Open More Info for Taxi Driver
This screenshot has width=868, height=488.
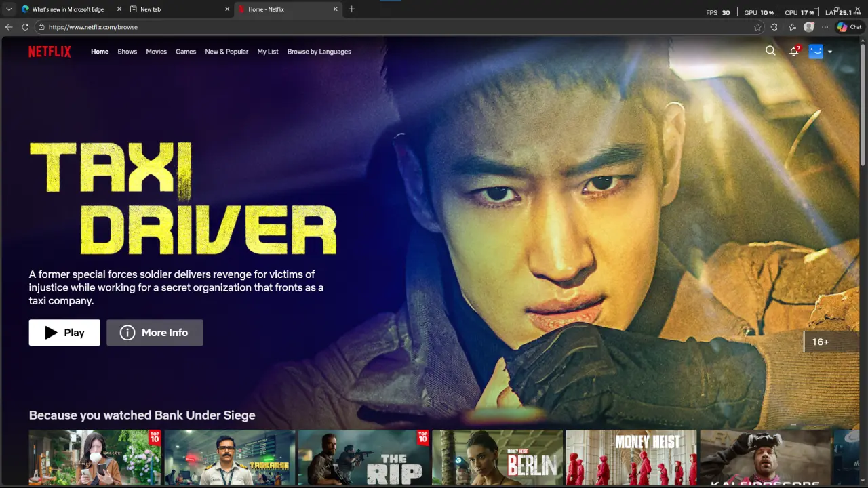pos(155,333)
